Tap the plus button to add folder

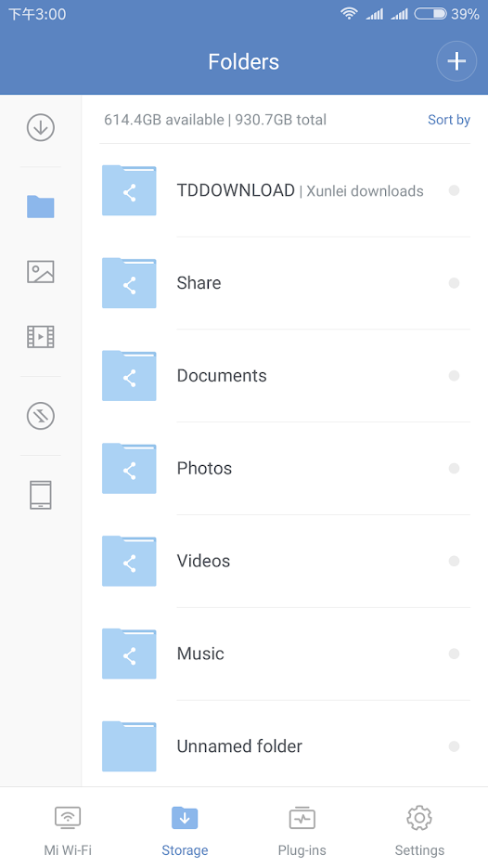456,61
